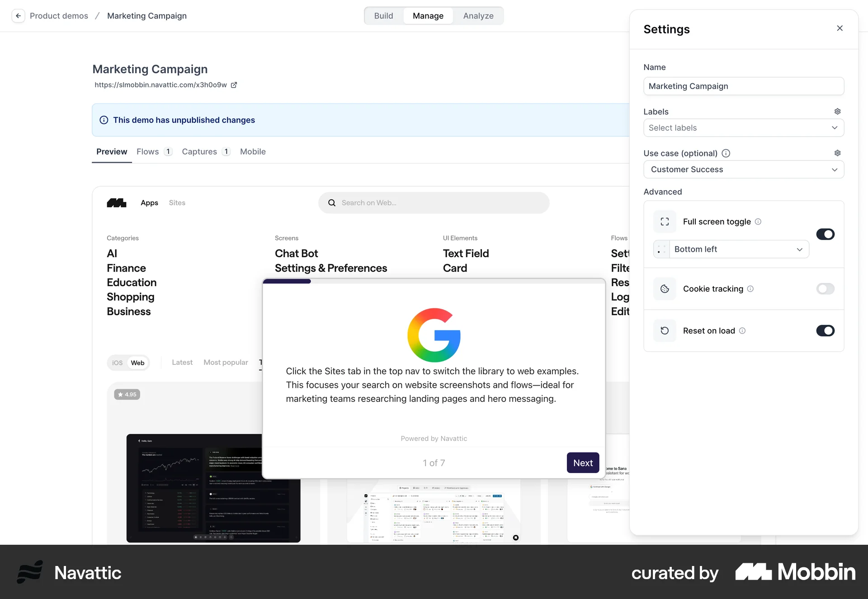Switch to the Analyze tab
The width and height of the screenshot is (868, 599).
[x=478, y=15]
